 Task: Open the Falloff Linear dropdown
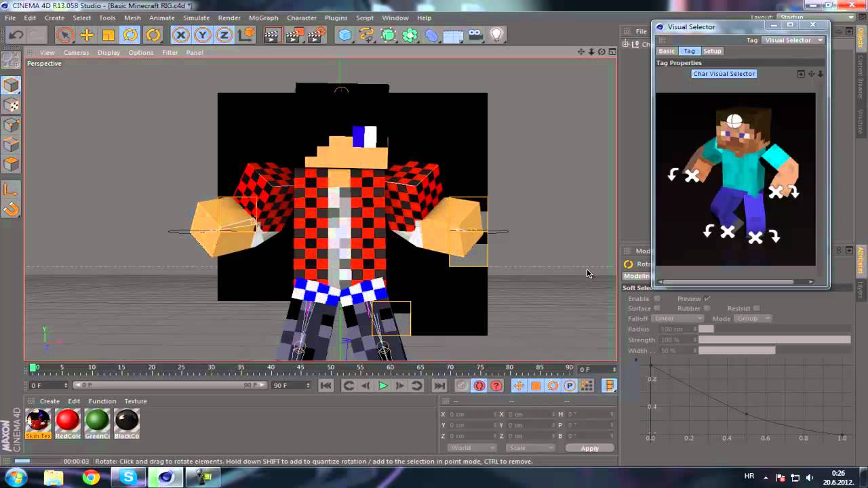point(677,319)
